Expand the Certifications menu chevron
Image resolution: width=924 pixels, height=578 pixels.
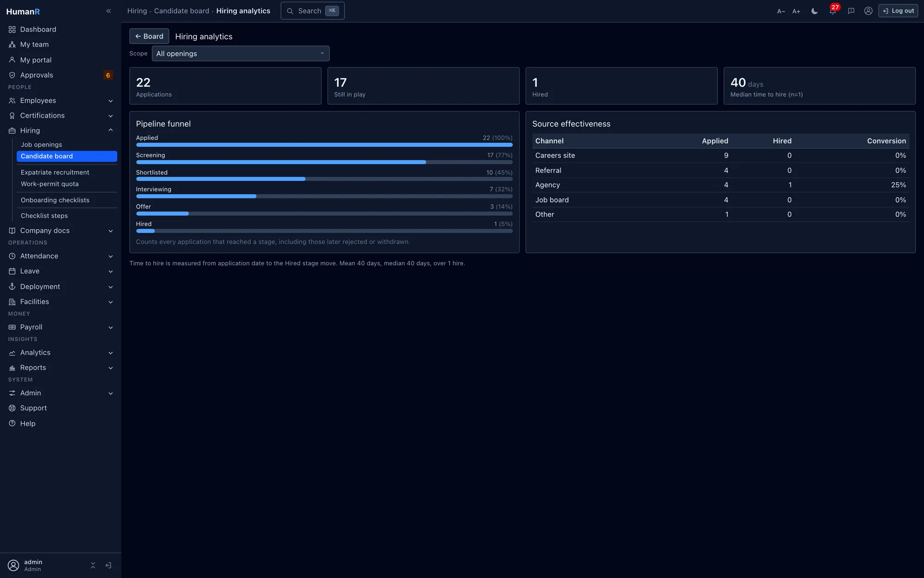110,116
